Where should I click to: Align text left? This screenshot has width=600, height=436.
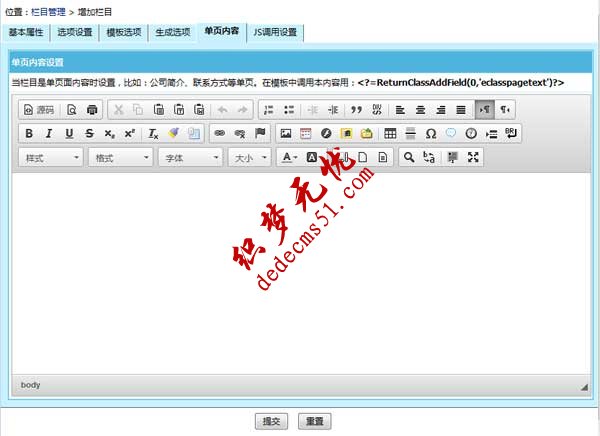400,110
